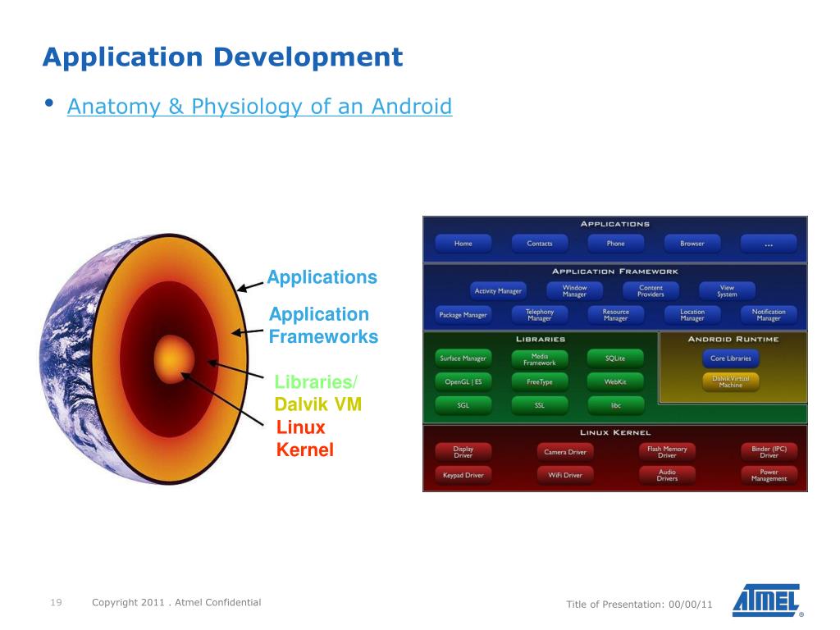Click the Display Driver kernel box

pyautogui.click(x=463, y=452)
